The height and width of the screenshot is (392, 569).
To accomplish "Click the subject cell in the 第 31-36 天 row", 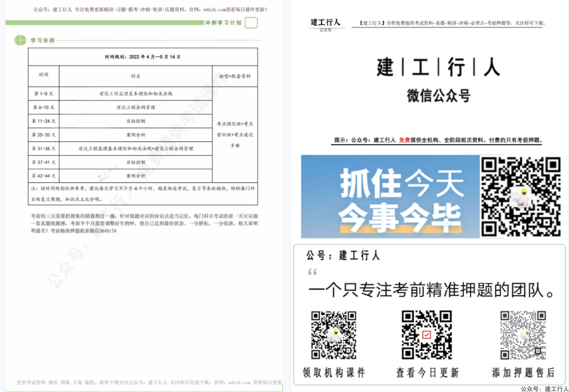I will click(136, 149).
